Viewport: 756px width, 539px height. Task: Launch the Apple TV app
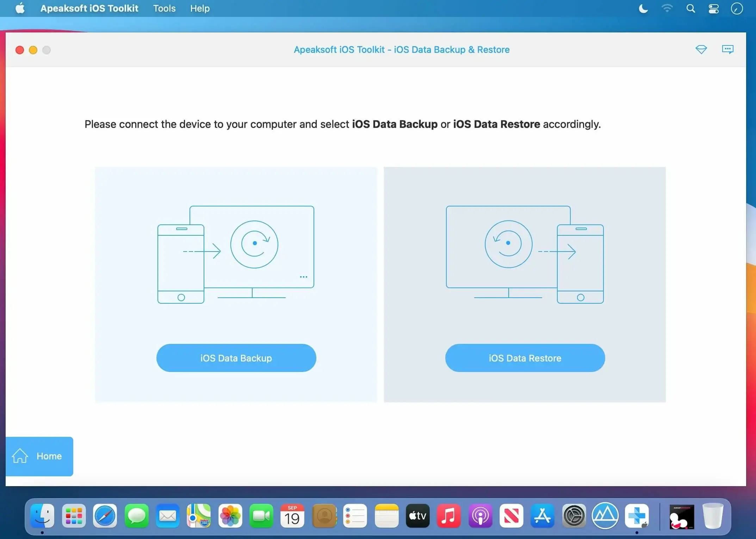418,516
